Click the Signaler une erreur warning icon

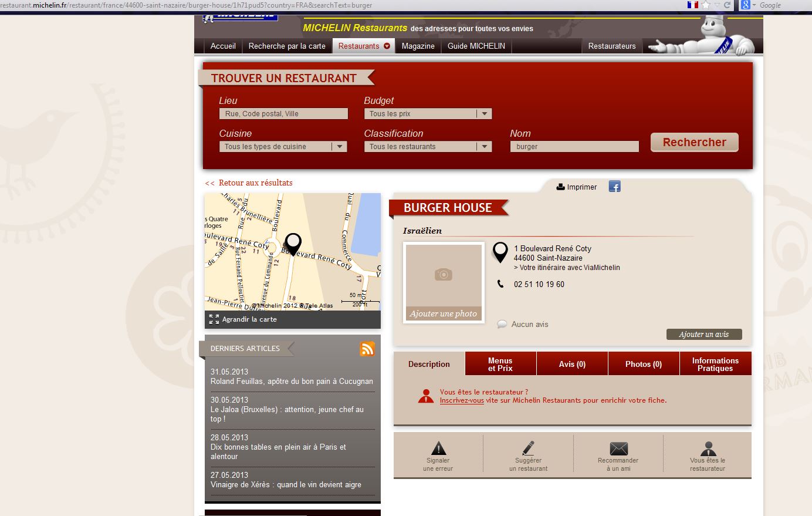[438, 448]
